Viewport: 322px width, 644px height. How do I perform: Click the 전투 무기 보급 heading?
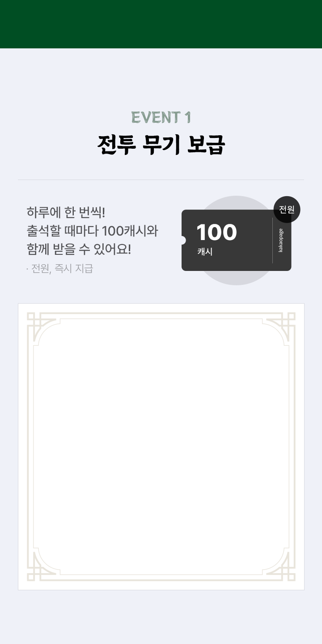(161, 145)
